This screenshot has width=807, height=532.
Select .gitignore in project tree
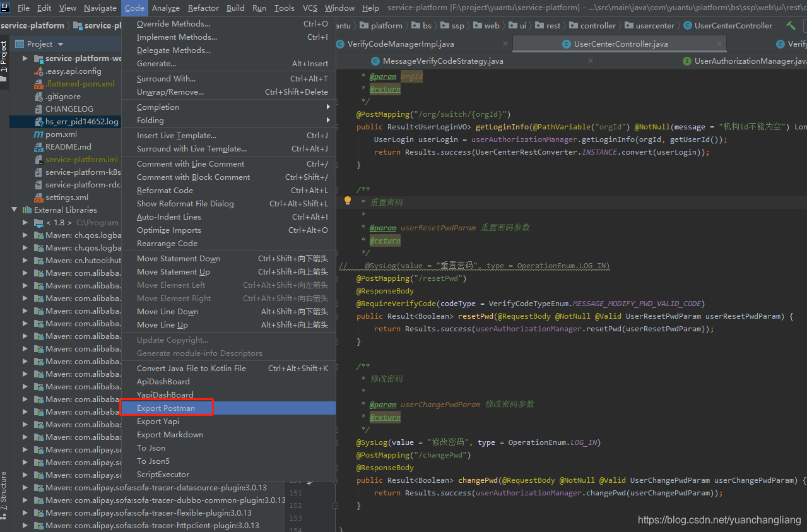point(63,97)
